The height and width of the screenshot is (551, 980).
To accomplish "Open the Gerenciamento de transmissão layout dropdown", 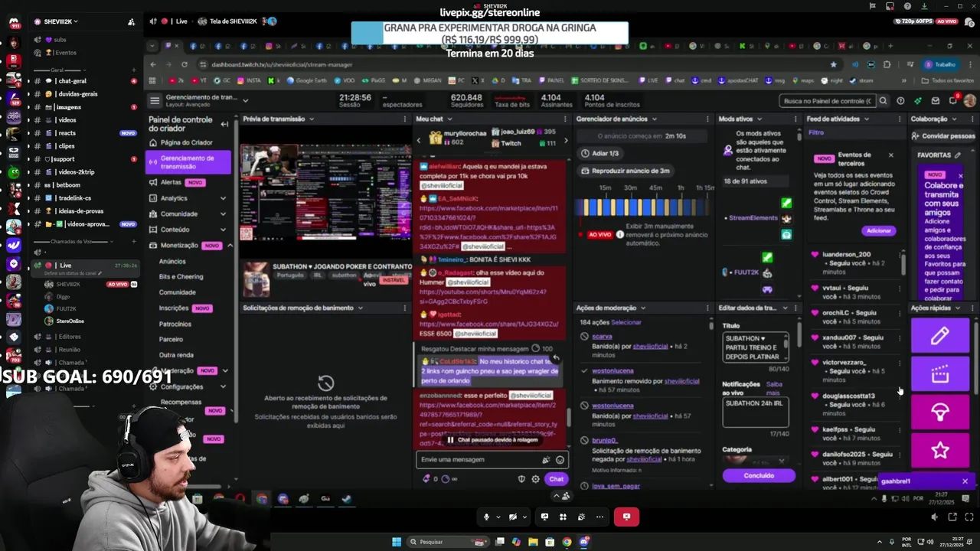I will [x=245, y=100].
